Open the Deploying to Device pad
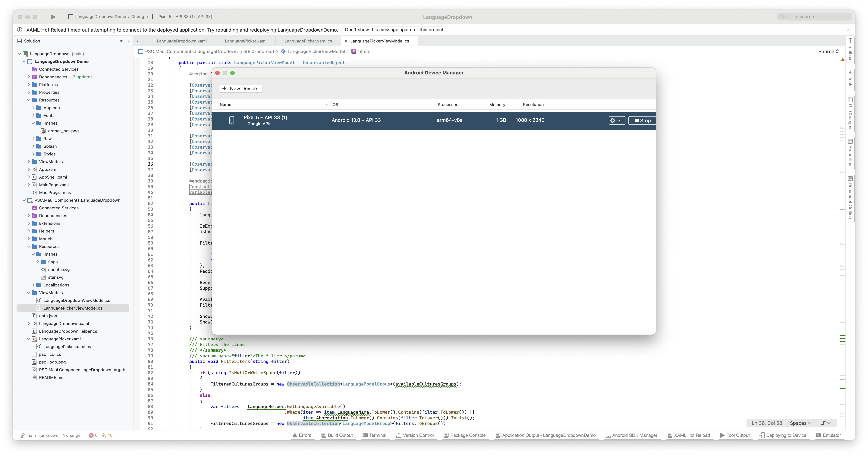Image resolution: width=868 pixels, height=456 pixels. 783,435
